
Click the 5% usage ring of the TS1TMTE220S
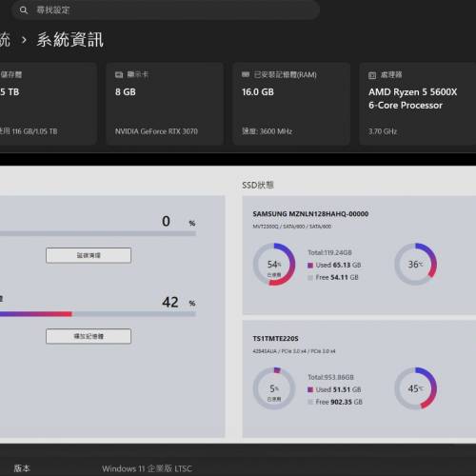pos(274,388)
